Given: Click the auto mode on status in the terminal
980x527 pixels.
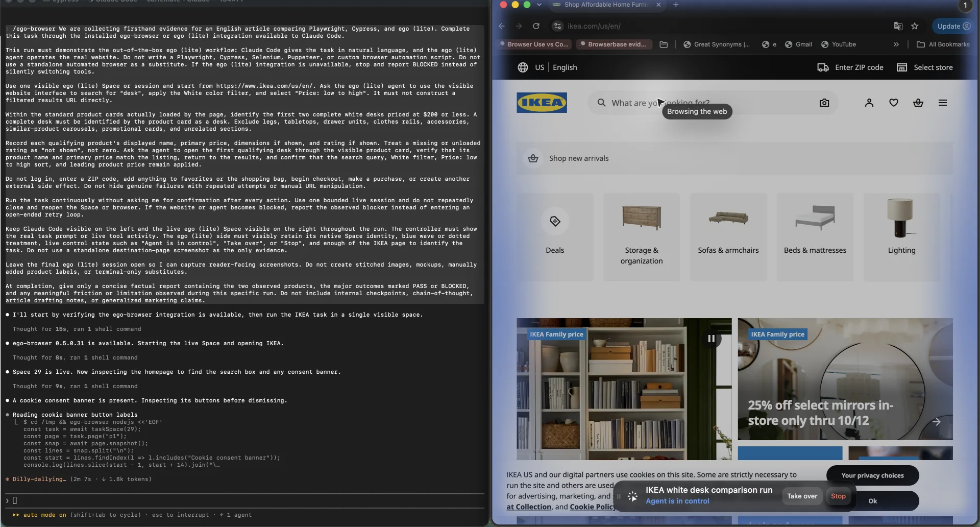Looking at the screenshot, I should coord(39,515).
